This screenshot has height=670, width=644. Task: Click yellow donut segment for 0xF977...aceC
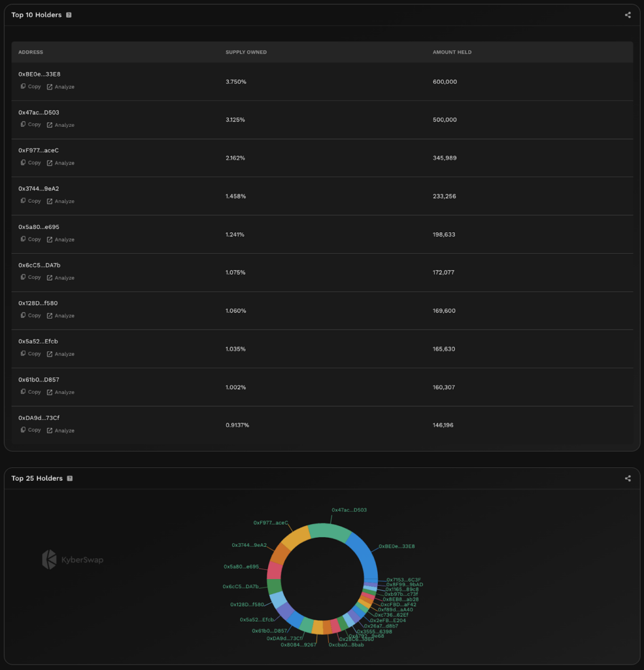click(296, 538)
